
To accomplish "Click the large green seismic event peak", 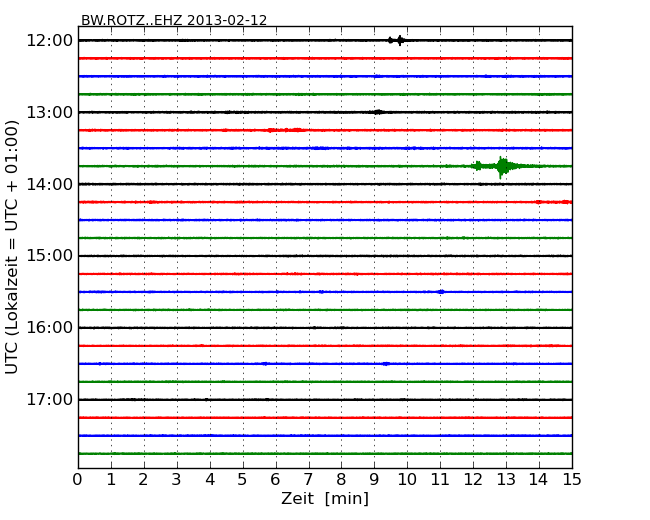I will tap(502, 167).
